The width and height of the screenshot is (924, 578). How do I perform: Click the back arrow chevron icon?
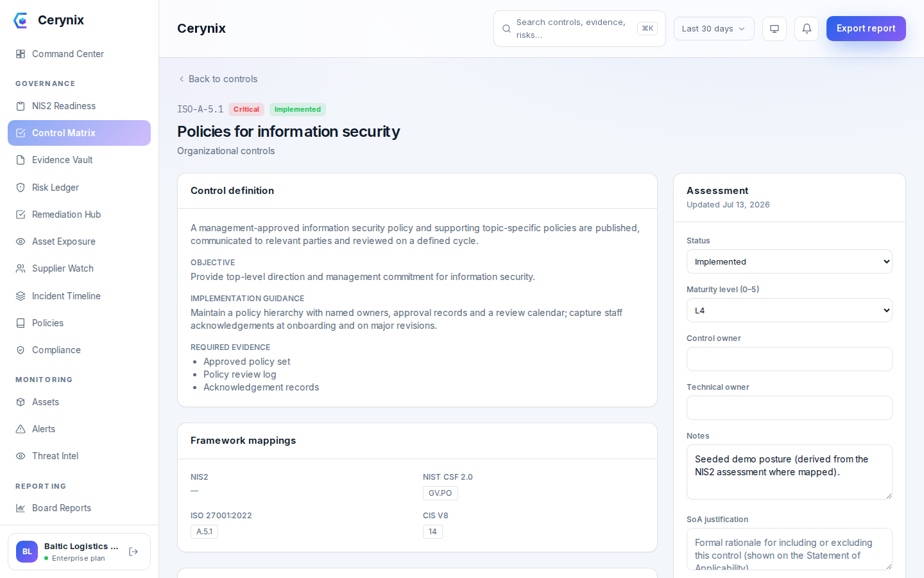[182, 79]
